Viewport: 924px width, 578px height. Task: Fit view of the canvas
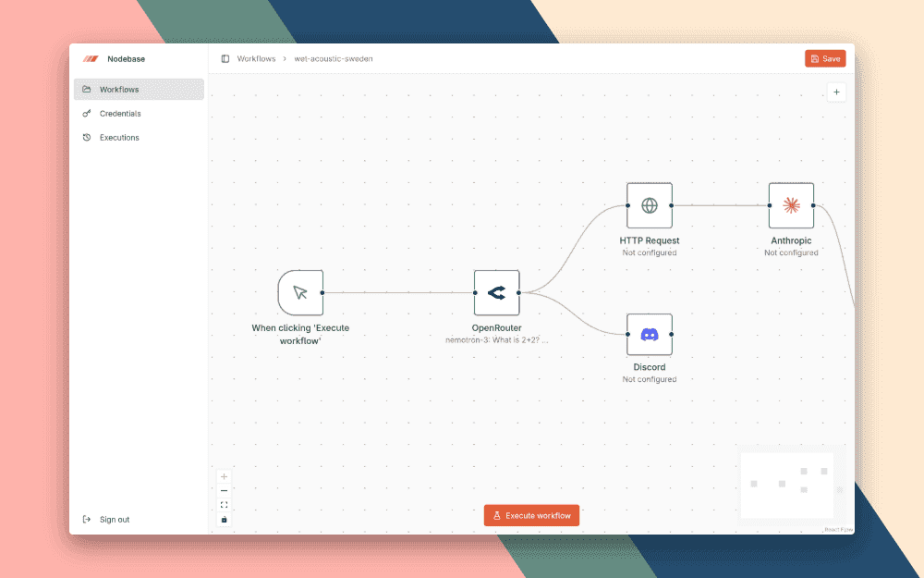click(224, 505)
